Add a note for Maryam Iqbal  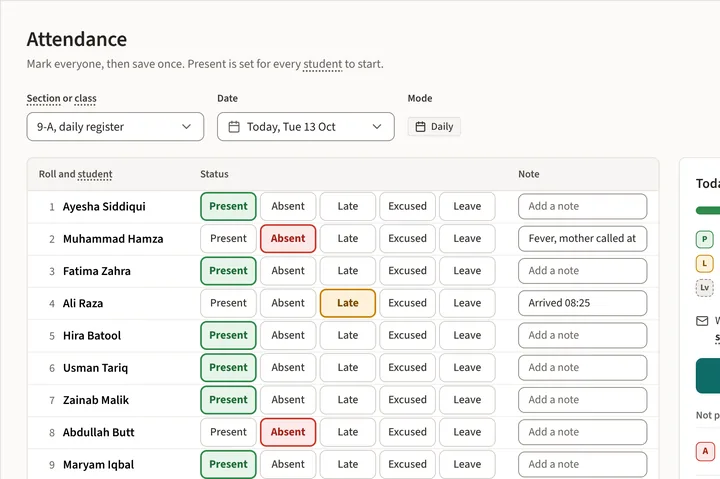(583, 464)
